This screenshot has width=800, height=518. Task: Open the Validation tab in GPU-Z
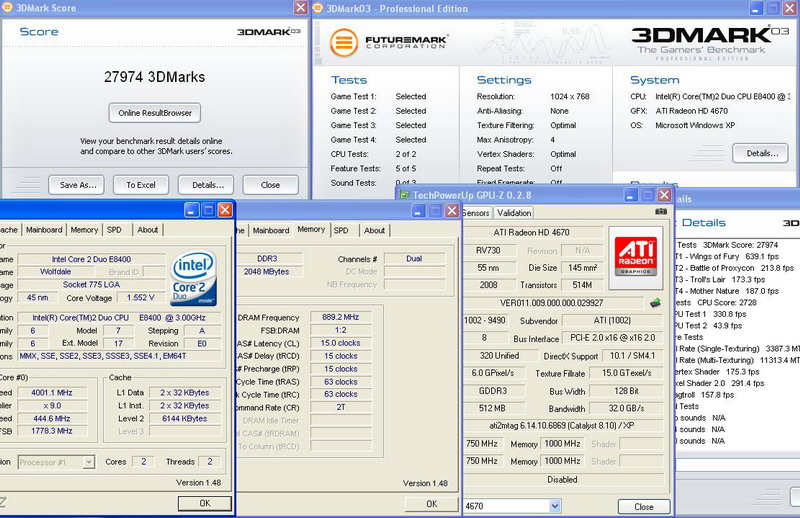click(514, 213)
